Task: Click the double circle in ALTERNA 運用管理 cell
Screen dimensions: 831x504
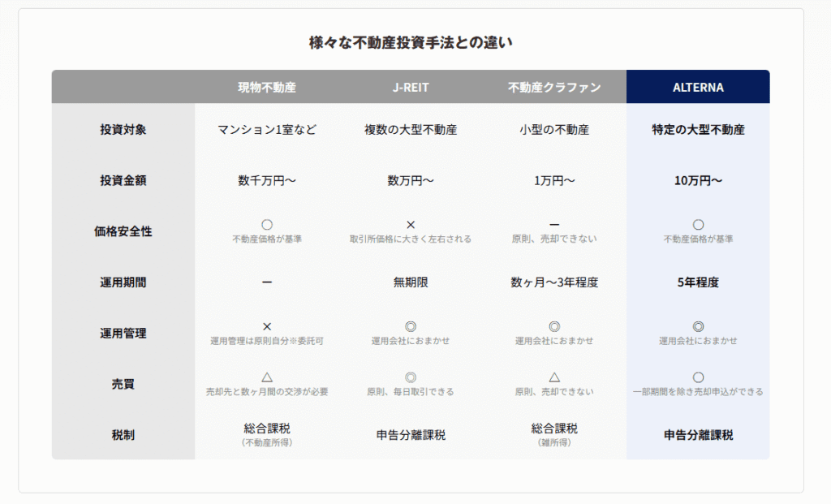Action: (698, 326)
